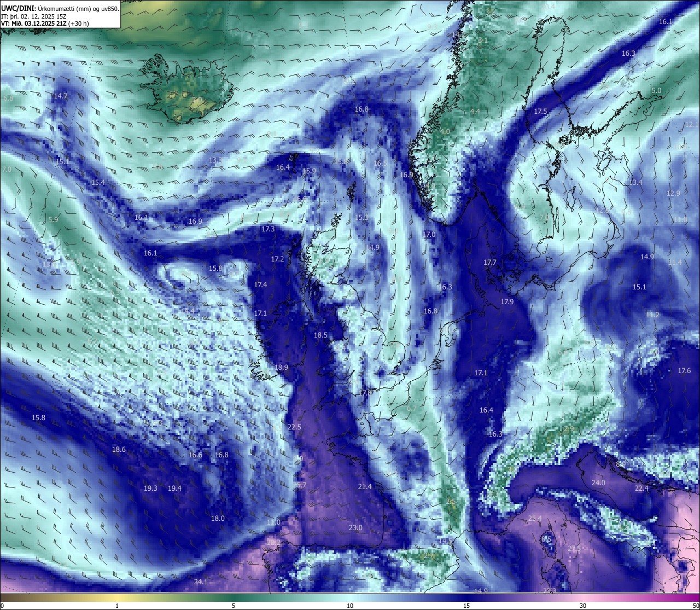This screenshot has height=610, width=700.
Task: Click the 12.9 value on the map
Action: point(673,193)
